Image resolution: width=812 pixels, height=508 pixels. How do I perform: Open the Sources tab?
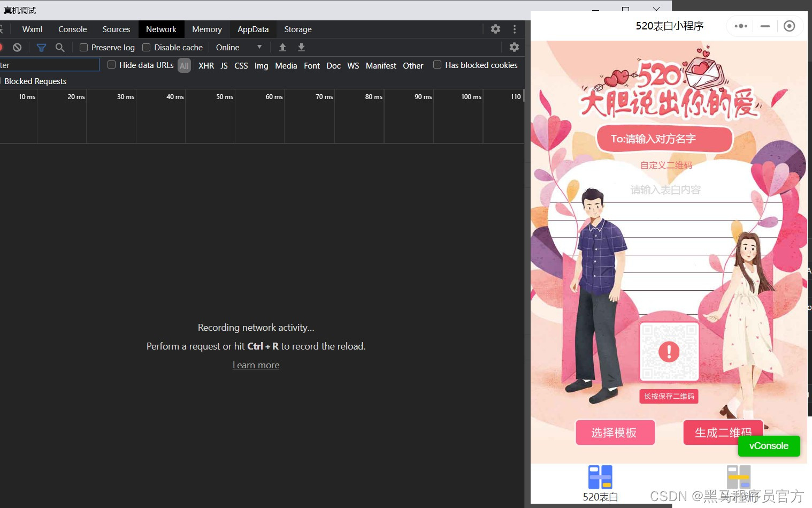coord(116,29)
